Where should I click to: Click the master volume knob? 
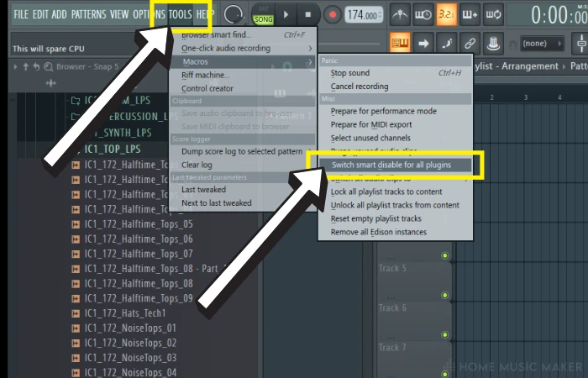coord(234,14)
